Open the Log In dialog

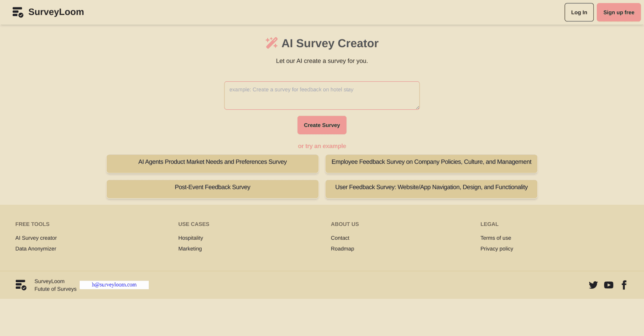click(579, 12)
